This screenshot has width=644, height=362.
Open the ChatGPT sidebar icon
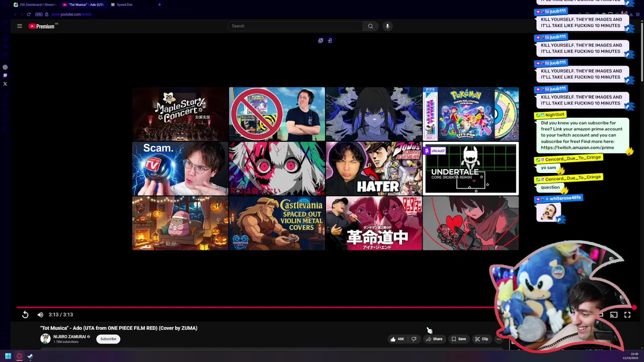5,67
